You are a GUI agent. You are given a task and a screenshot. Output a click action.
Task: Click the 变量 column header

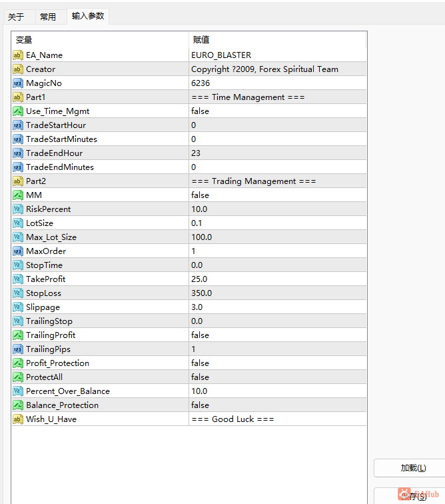click(x=100, y=40)
